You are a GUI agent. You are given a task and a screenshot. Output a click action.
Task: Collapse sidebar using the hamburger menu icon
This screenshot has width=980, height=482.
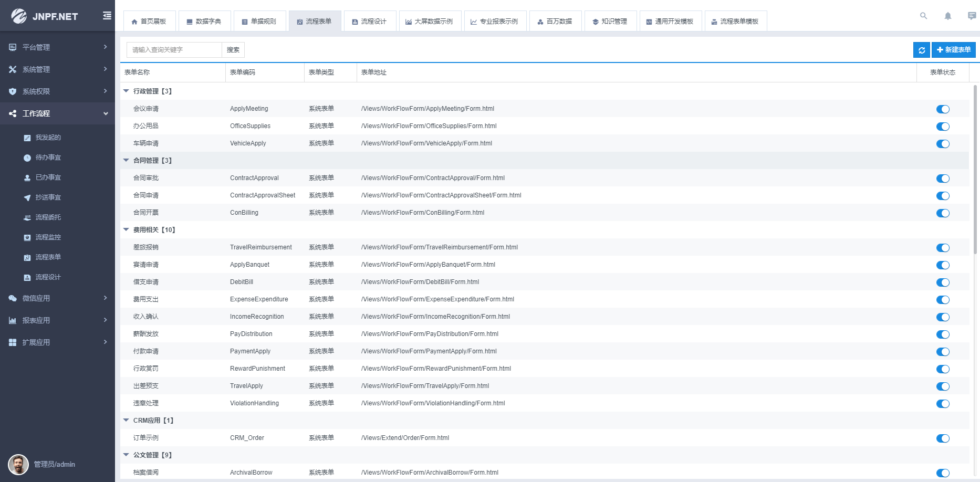click(x=107, y=16)
